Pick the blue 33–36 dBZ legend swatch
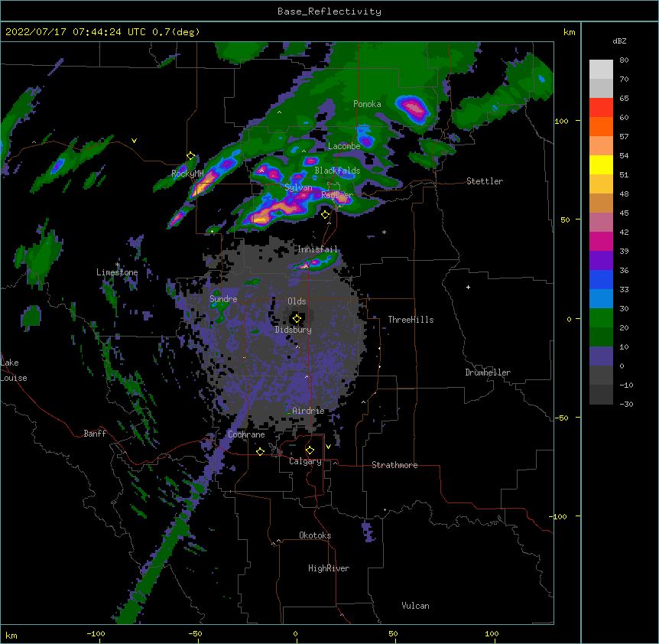The image size is (659, 644). (x=601, y=279)
